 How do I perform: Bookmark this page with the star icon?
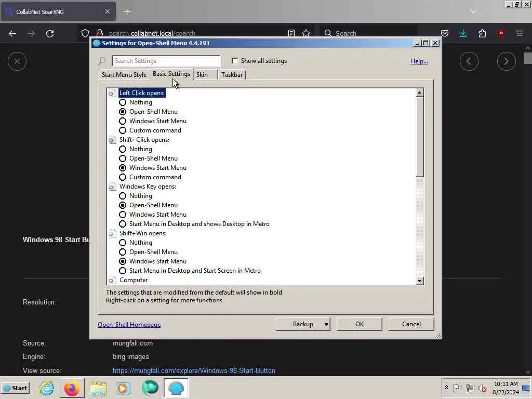pos(306,33)
